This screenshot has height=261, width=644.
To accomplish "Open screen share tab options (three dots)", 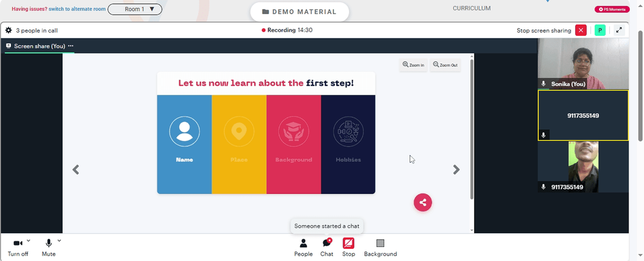I will pos(71,46).
